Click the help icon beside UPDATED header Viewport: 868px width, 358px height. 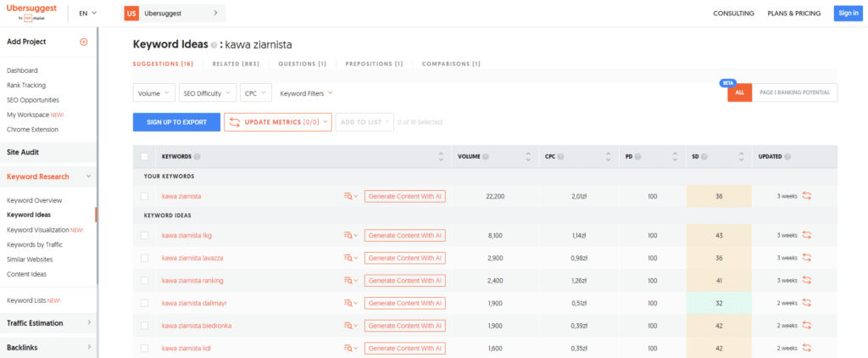787,157
